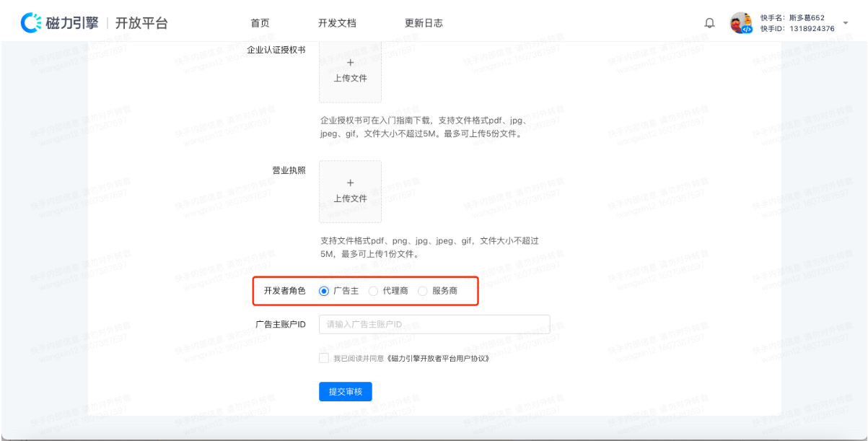Check the user agreement checkbox
Image resolution: width=868 pixels, height=441 pixels.
point(324,357)
